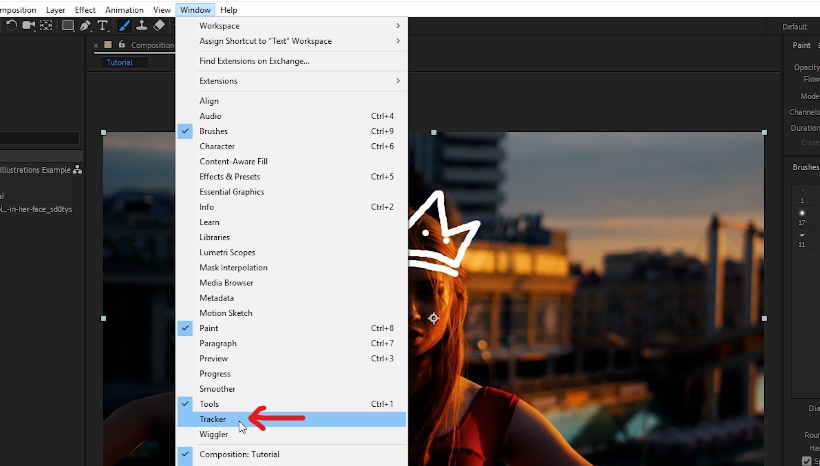
Task: Open the Essential Graphics panel
Action: click(x=292, y=192)
